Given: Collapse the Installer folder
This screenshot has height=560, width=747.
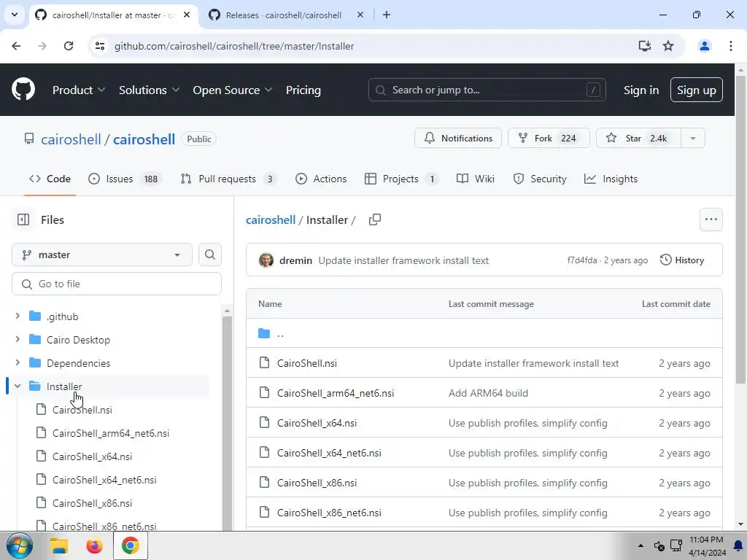Looking at the screenshot, I should pos(18,386).
